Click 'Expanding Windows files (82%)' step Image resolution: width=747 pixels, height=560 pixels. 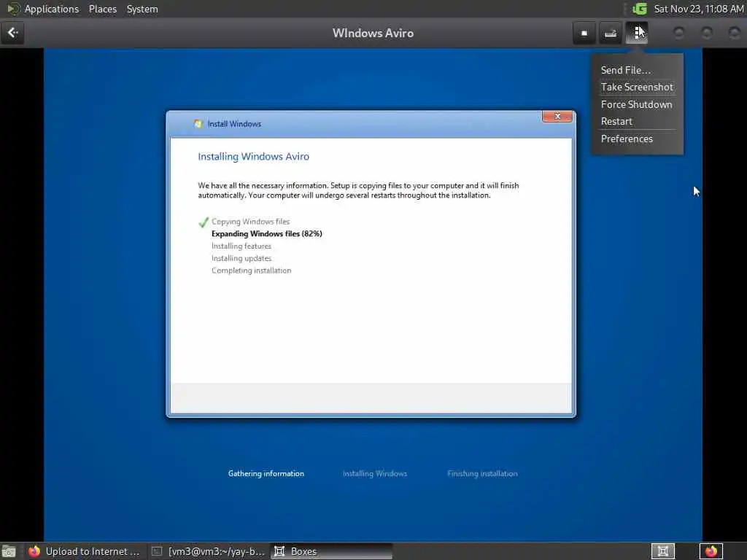267,234
